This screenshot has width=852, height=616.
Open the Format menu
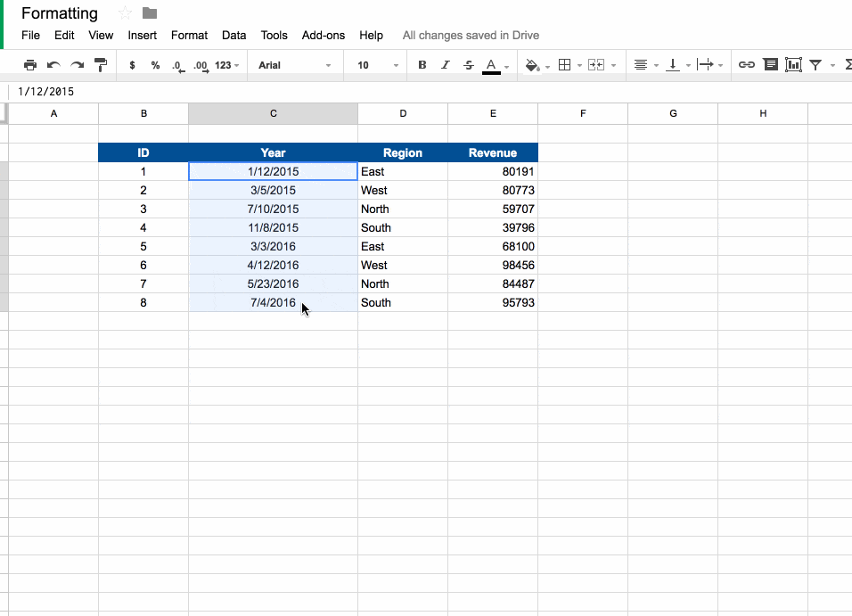click(189, 36)
